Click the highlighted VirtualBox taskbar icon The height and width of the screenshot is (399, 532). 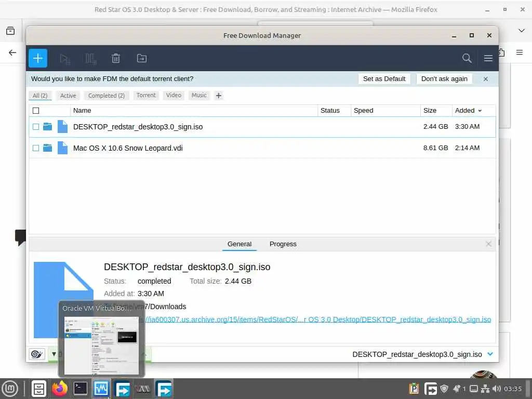(101, 389)
